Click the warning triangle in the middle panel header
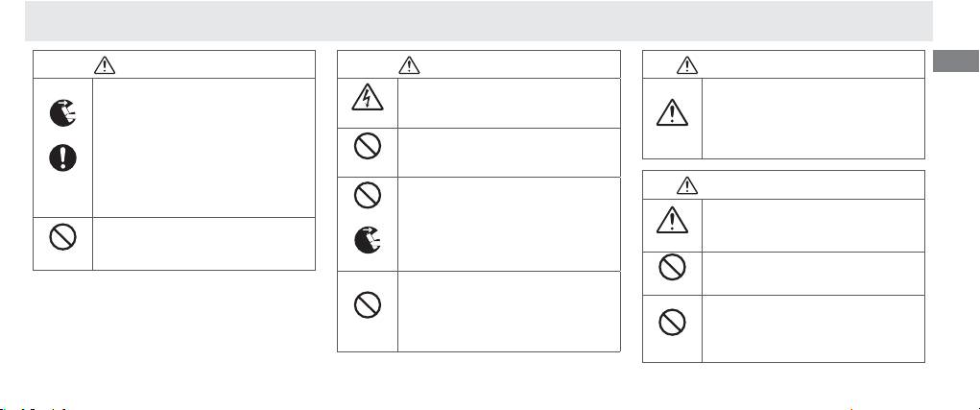 click(409, 64)
